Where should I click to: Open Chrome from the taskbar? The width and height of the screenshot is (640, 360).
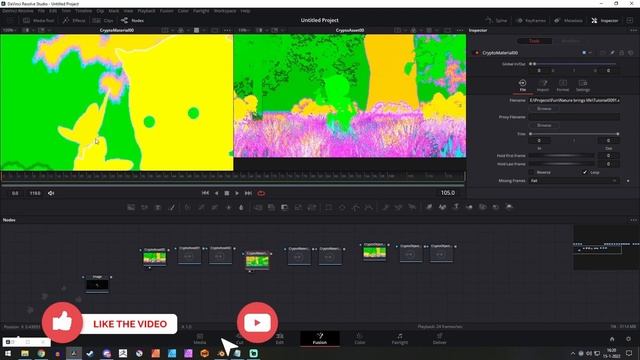coord(41,353)
